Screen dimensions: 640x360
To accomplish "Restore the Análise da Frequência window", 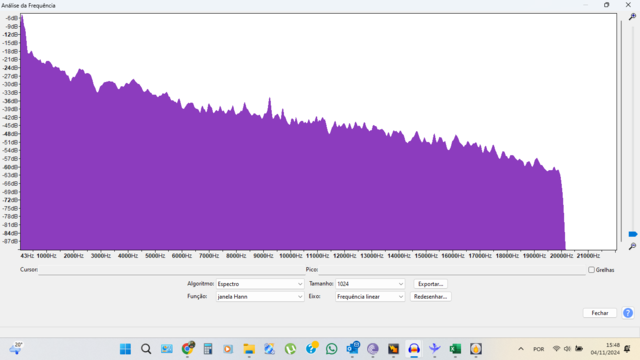I will click(x=607, y=5).
